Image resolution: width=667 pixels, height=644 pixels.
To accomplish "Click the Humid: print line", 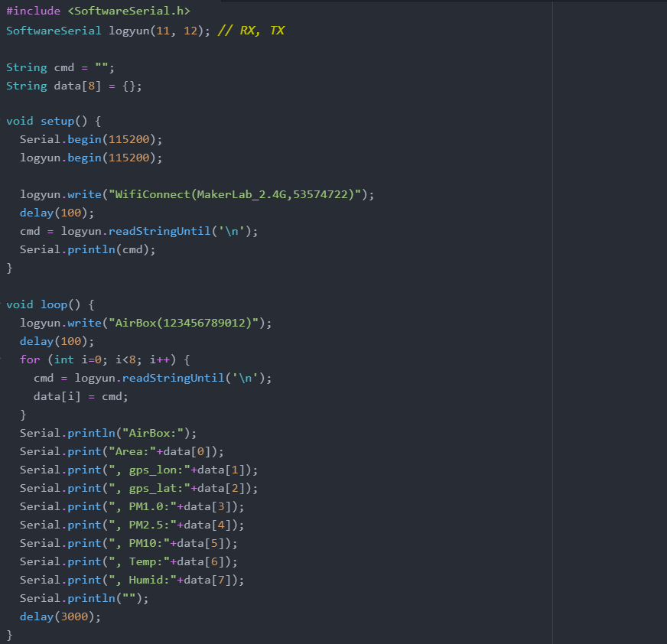I will (x=132, y=581).
